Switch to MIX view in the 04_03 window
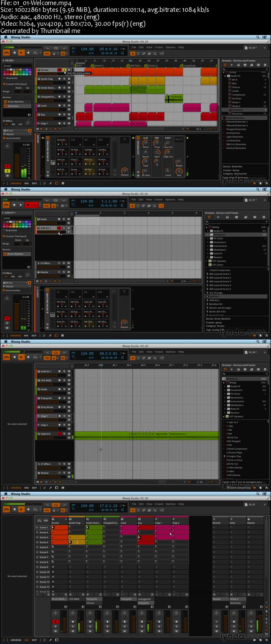The image size is (271, 644). (x=26, y=183)
